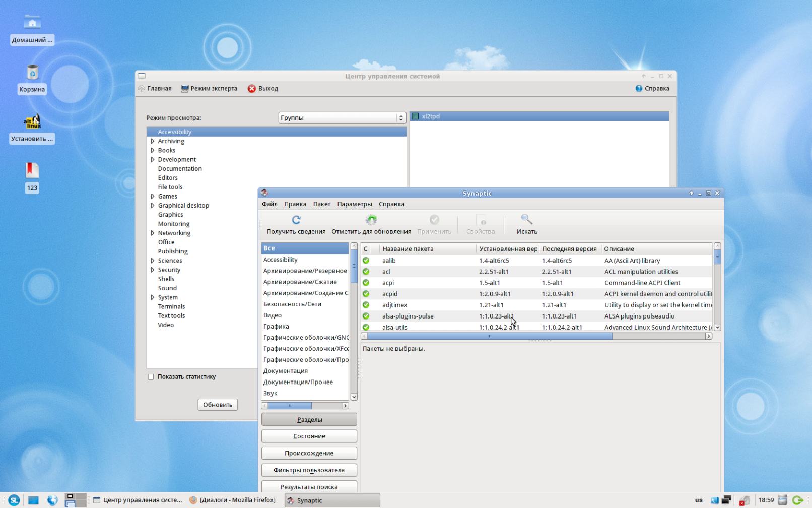812x508 pixels.
Task: Select the Графика section
Action: point(305,327)
